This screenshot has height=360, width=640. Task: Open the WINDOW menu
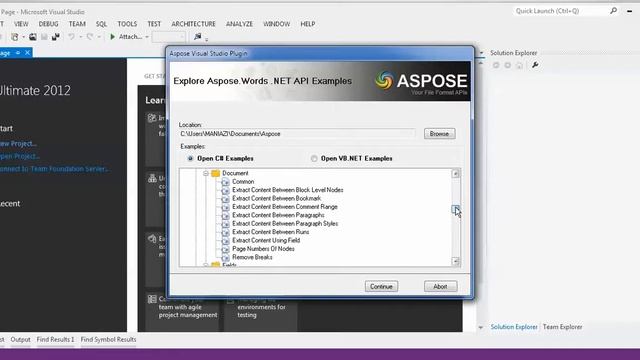(276, 24)
